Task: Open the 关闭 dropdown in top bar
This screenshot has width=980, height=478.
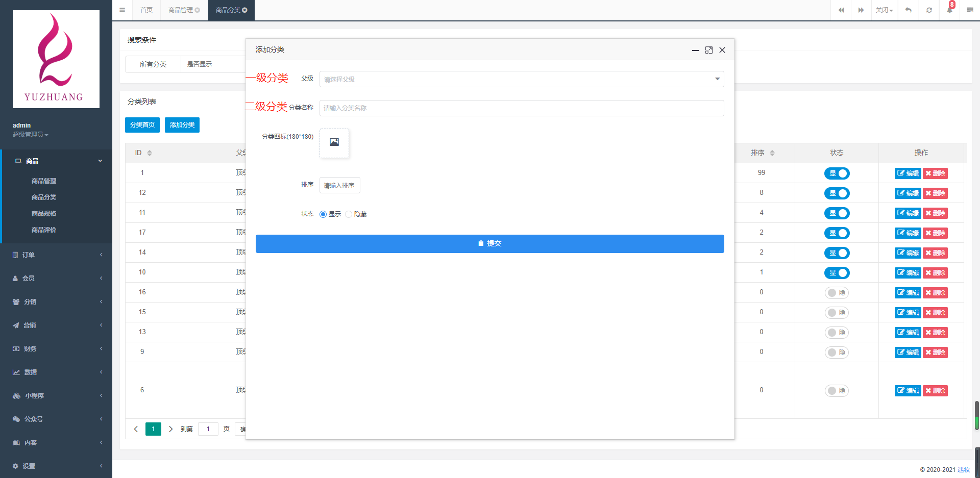Action: point(884,10)
